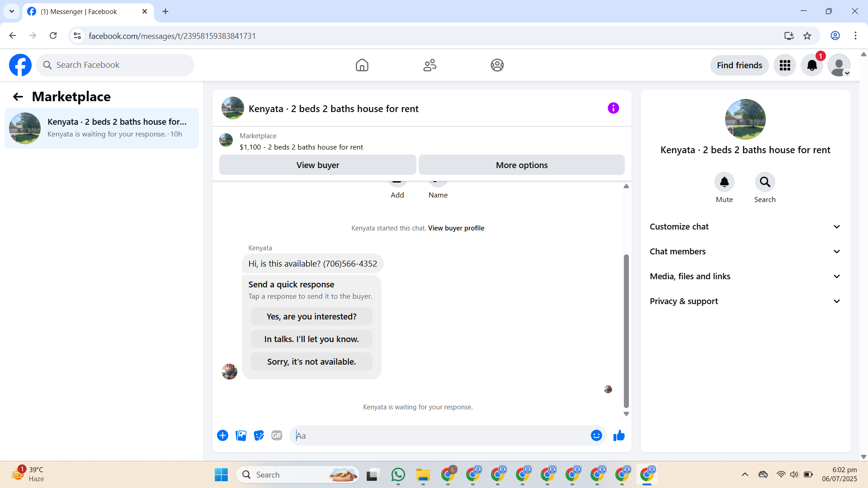Click the Marketplace listing "$1,100 - 2 beds 2 baths house for rent"

click(301, 147)
